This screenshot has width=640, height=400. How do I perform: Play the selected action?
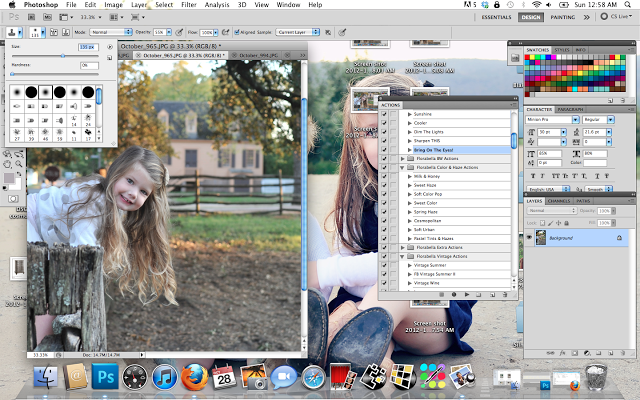point(467,294)
